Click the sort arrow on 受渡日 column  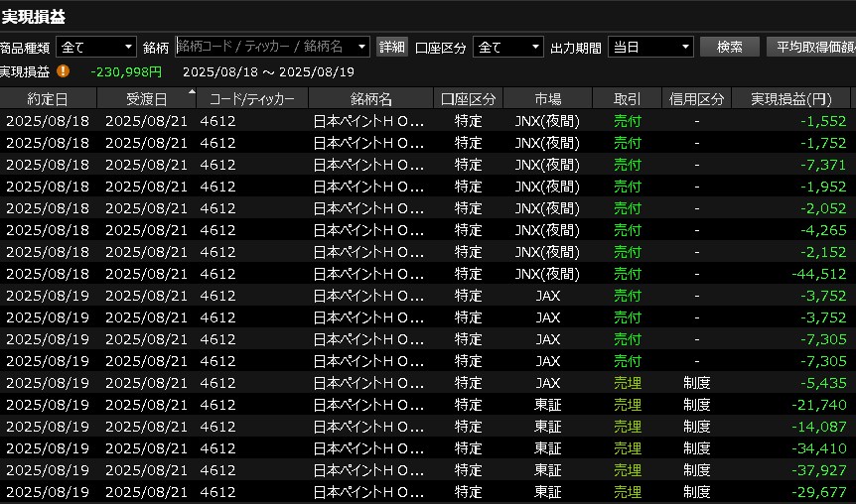tap(192, 92)
